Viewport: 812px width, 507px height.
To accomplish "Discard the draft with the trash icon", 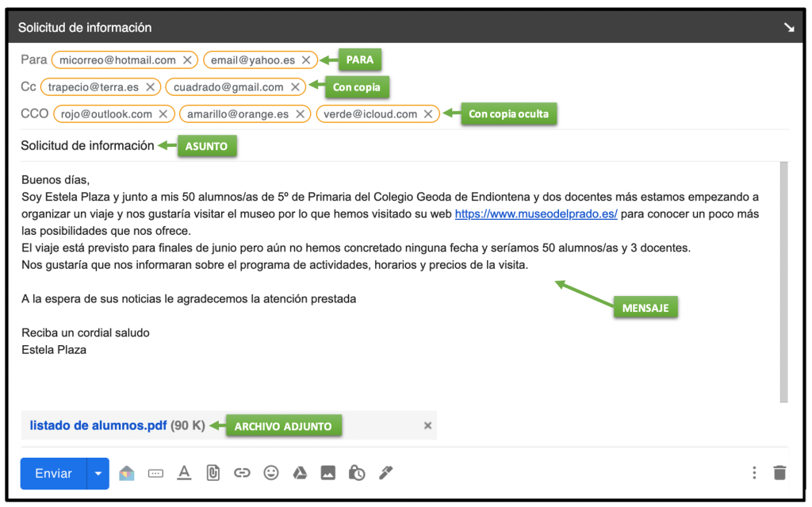I will (x=779, y=473).
